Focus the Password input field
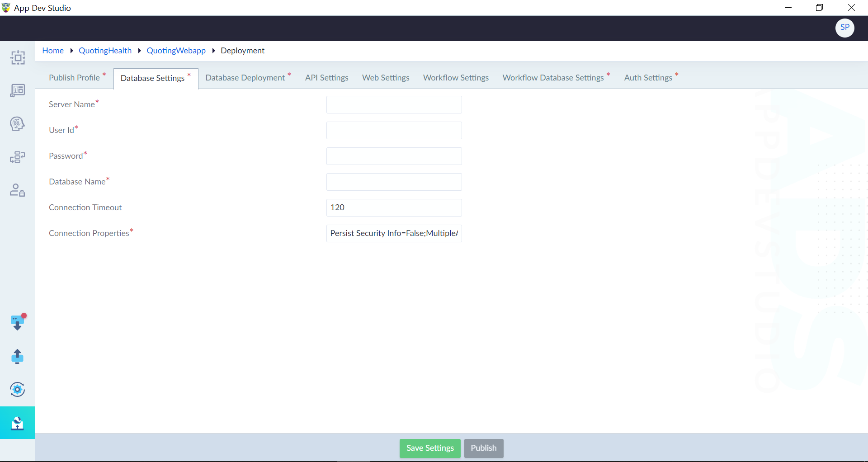The width and height of the screenshot is (868, 462). [x=394, y=156]
